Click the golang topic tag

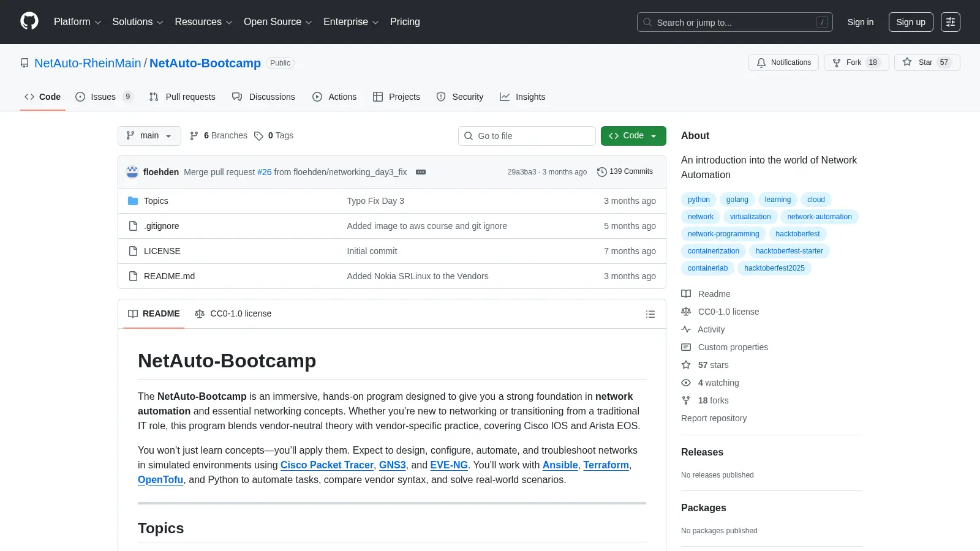coord(737,200)
